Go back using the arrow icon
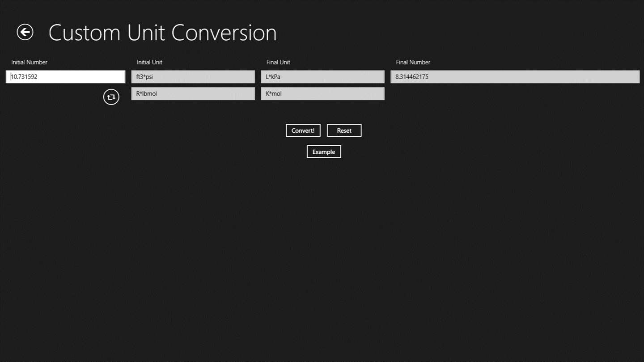The height and width of the screenshot is (362, 644). tap(25, 32)
